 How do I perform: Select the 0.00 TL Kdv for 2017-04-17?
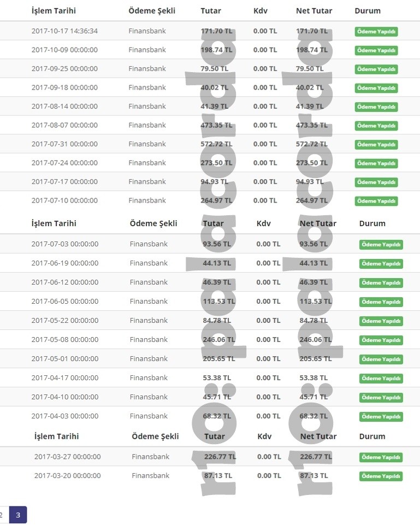268,377
